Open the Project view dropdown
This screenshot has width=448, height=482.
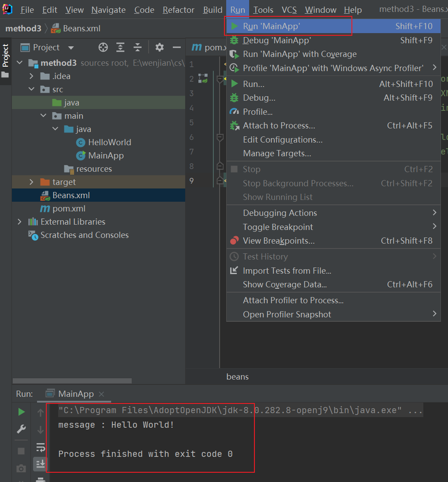[71, 48]
